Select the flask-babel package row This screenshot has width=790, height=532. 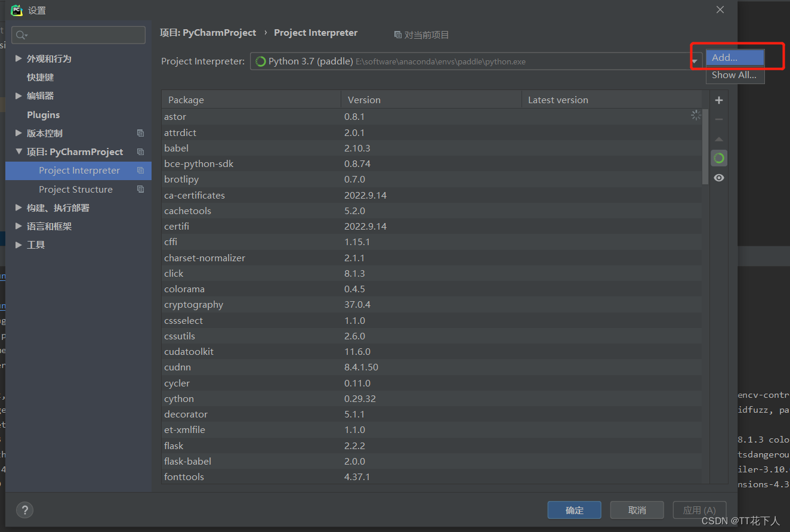[x=431, y=461]
